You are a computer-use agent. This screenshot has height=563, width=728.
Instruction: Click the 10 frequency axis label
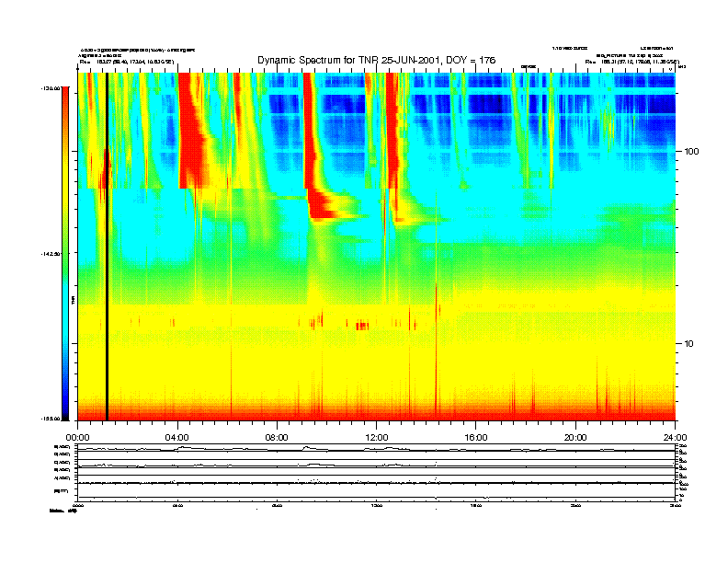[x=688, y=344]
